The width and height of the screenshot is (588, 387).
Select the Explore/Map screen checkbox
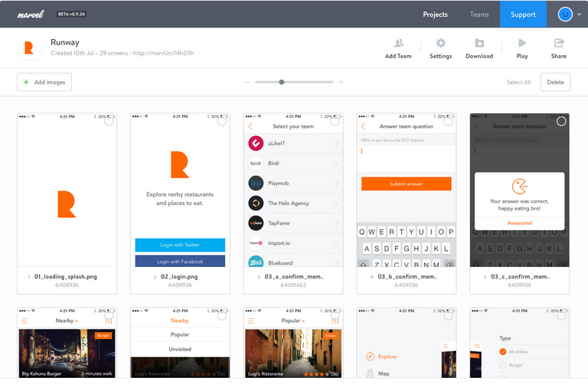[x=448, y=315]
